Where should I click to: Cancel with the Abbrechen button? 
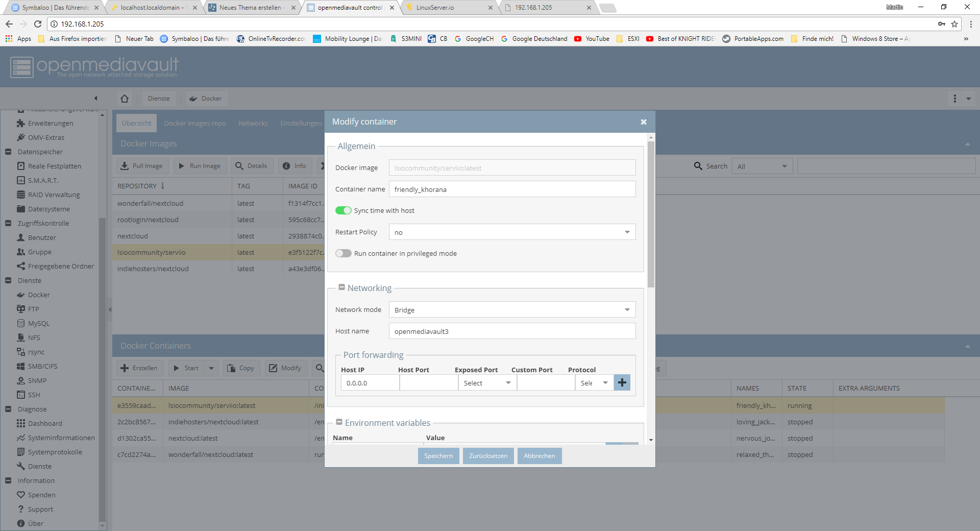[539, 456]
